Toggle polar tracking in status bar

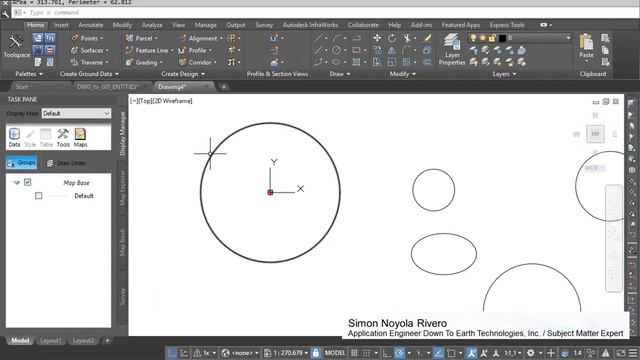tap(399, 353)
